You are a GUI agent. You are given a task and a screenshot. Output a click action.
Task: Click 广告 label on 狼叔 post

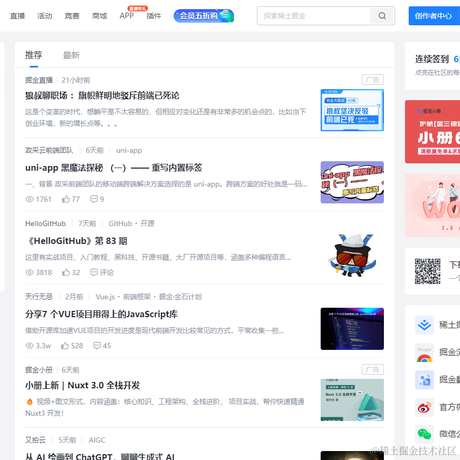(373, 80)
